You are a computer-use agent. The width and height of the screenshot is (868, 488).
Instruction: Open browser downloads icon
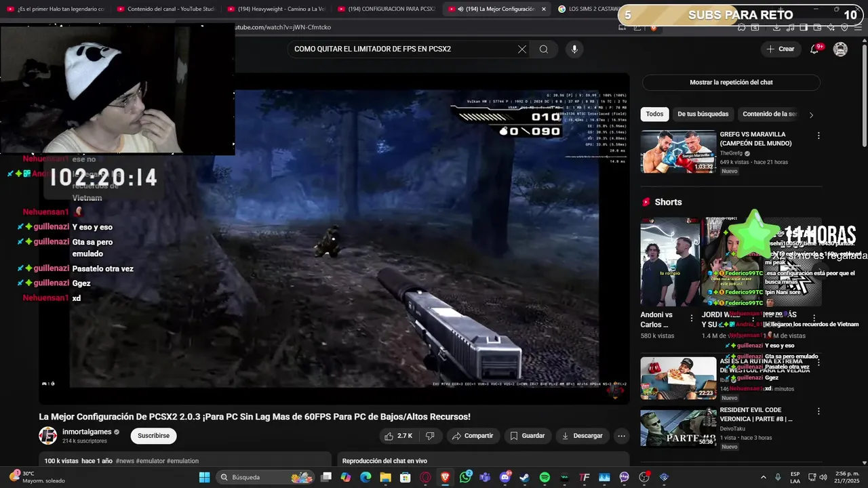point(776,27)
